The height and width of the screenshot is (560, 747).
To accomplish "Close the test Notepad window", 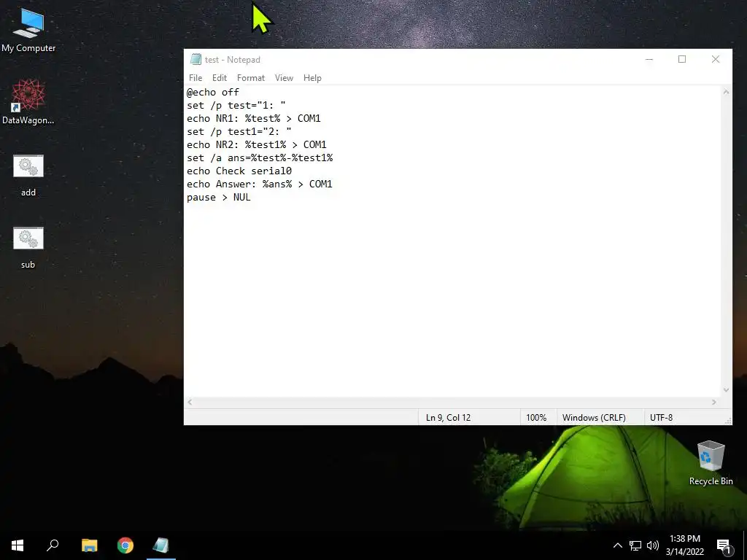I will click(x=715, y=59).
